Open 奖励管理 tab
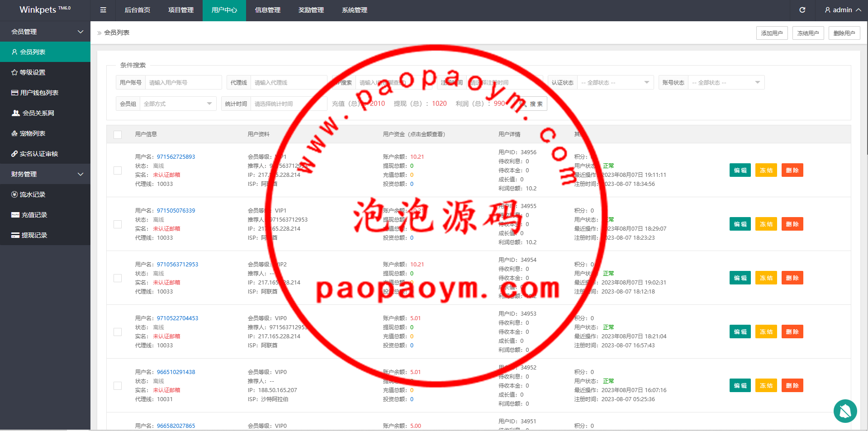Viewport: 868px width, 431px height. [311, 10]
